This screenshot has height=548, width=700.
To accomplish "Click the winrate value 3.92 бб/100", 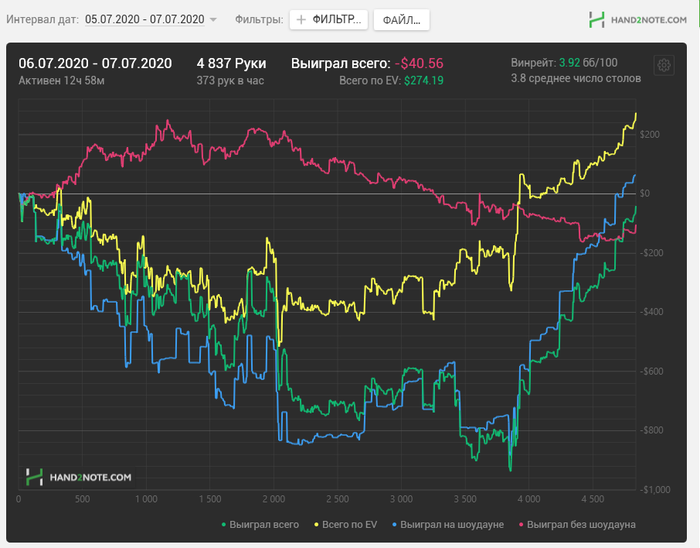I will [588, 62].
